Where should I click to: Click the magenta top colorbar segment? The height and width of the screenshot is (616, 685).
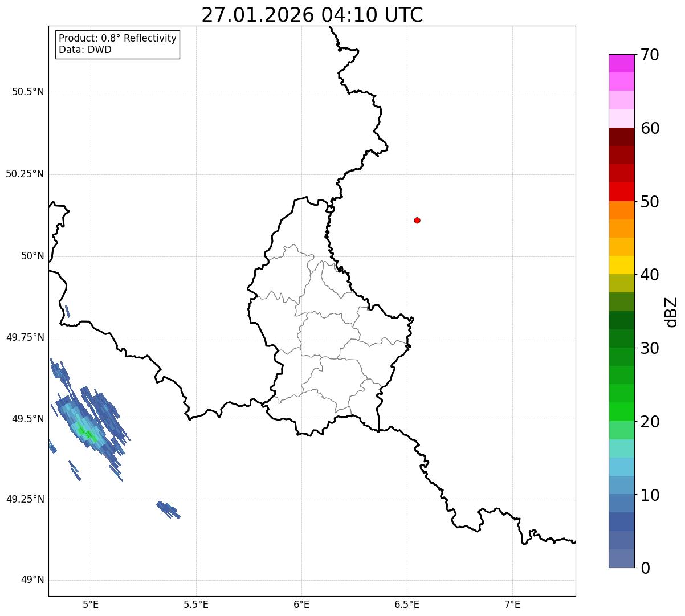[621, 63]
